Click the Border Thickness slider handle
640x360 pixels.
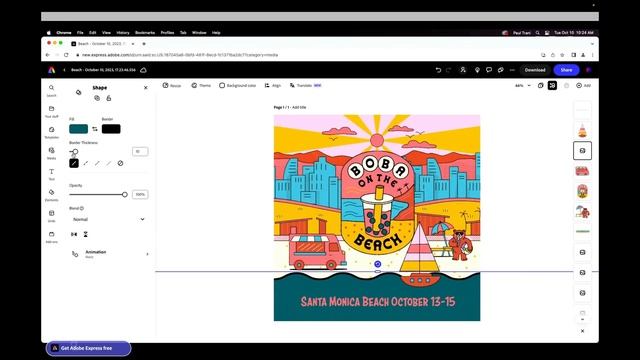tap(75, 151)
